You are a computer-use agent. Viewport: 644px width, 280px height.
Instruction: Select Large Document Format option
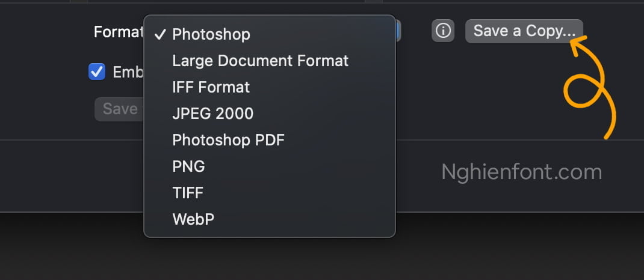pos(270,61)
